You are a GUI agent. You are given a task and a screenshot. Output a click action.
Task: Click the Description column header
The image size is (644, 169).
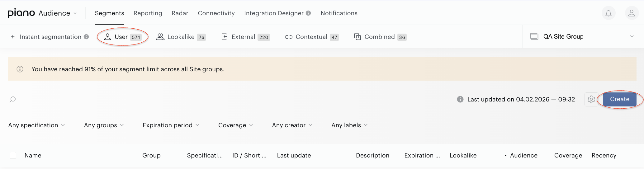[x=372, y=155]
